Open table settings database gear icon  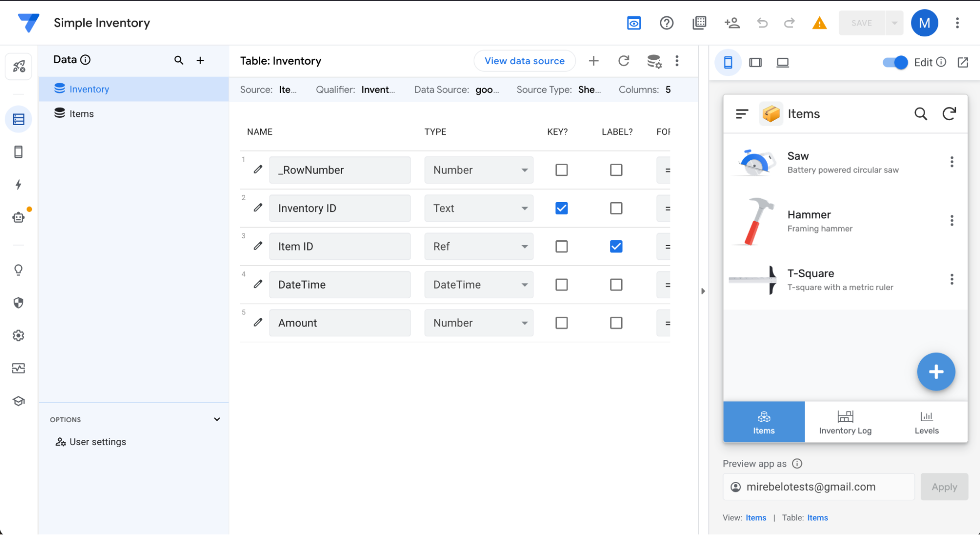tap(654, 61)
